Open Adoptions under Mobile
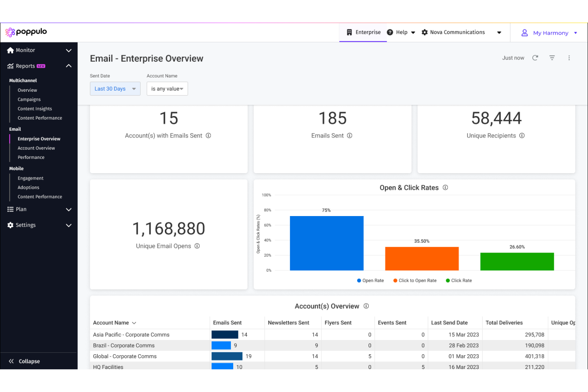 coord(29,187)
